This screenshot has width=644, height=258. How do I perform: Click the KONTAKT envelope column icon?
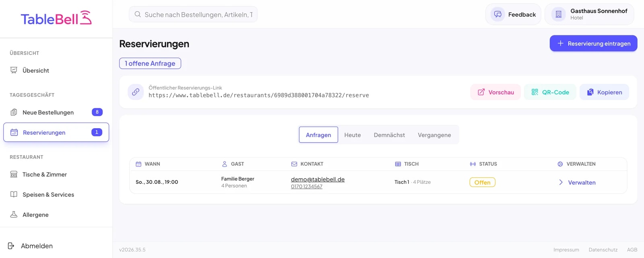294,164
